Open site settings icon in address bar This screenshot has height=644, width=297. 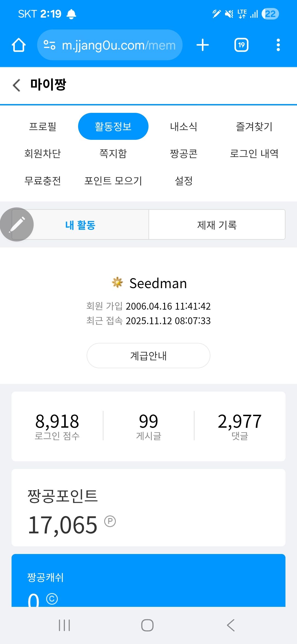point(50,45)
